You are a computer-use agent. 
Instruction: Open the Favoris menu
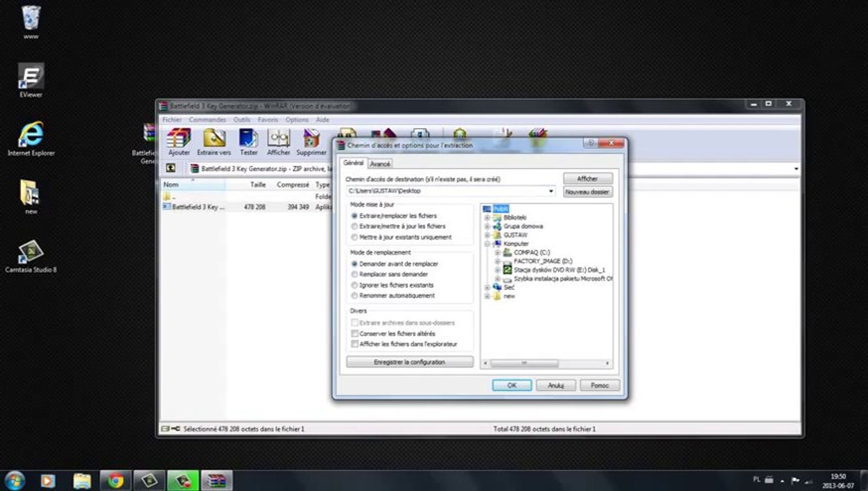click(267, 119)
